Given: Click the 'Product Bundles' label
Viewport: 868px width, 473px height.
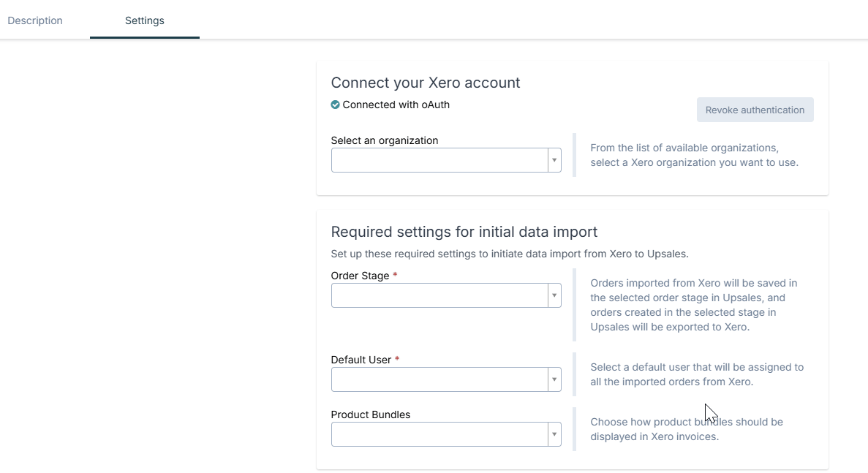Looking at the screenshot, I should point(370,415).
